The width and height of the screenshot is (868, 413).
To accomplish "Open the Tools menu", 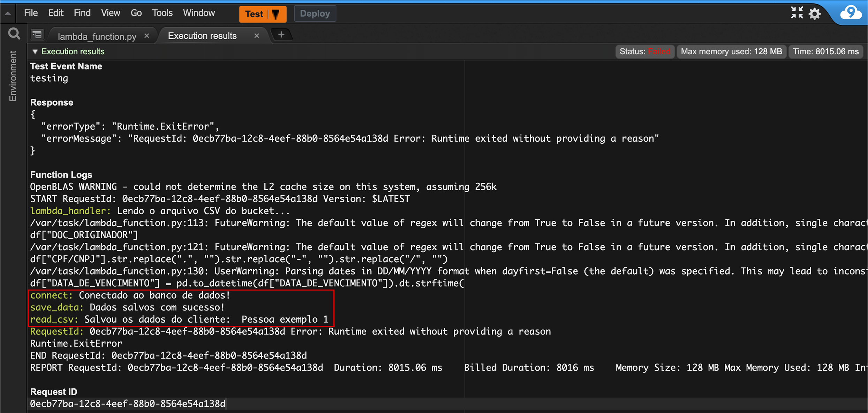I will click(x=163, y=13).
